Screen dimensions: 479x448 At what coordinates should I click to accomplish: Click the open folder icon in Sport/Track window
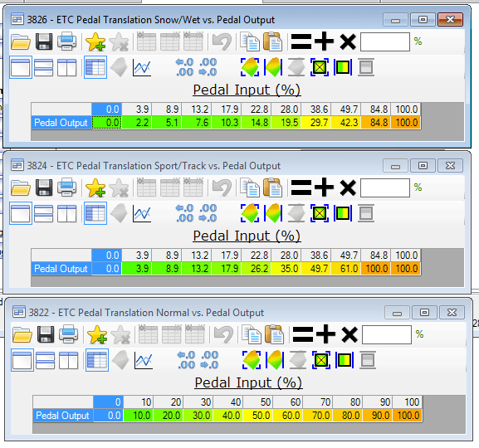pos(21,187)
